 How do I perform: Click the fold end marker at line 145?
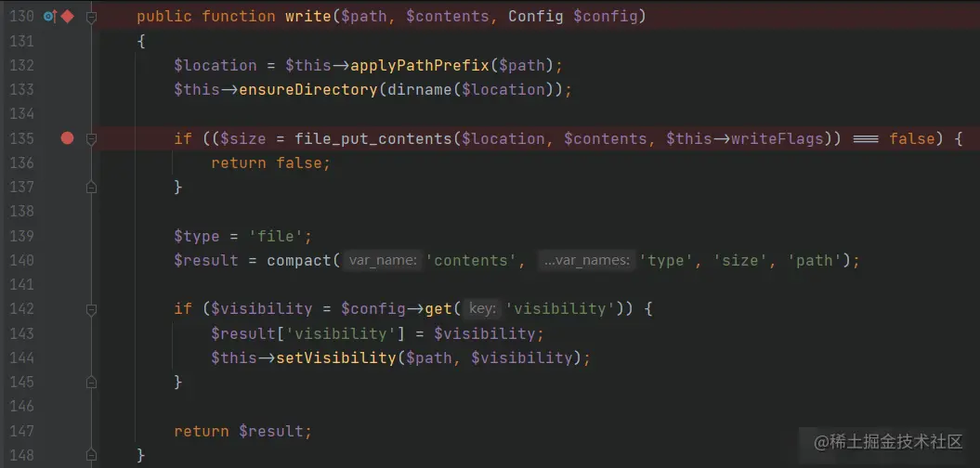coord(91,382)
